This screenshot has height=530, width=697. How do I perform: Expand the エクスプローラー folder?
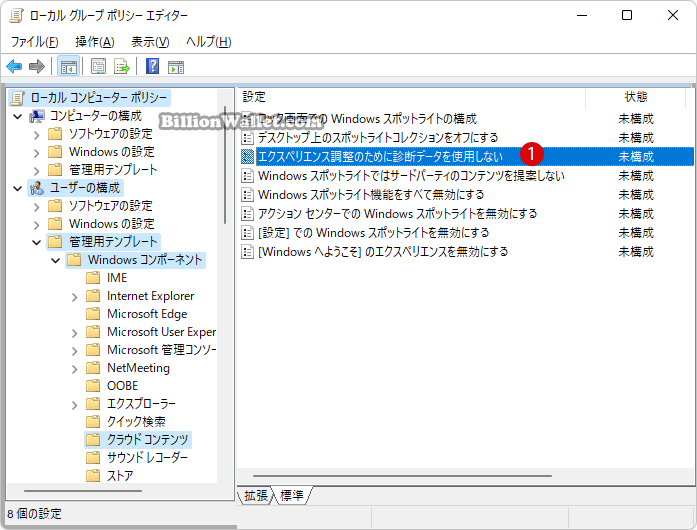point(74,405)
